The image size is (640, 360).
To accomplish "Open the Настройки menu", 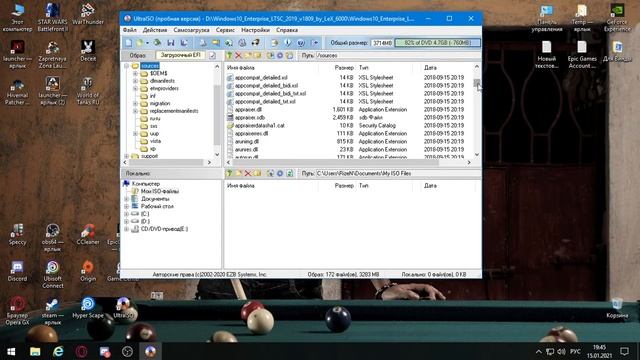I will point(256,30).
